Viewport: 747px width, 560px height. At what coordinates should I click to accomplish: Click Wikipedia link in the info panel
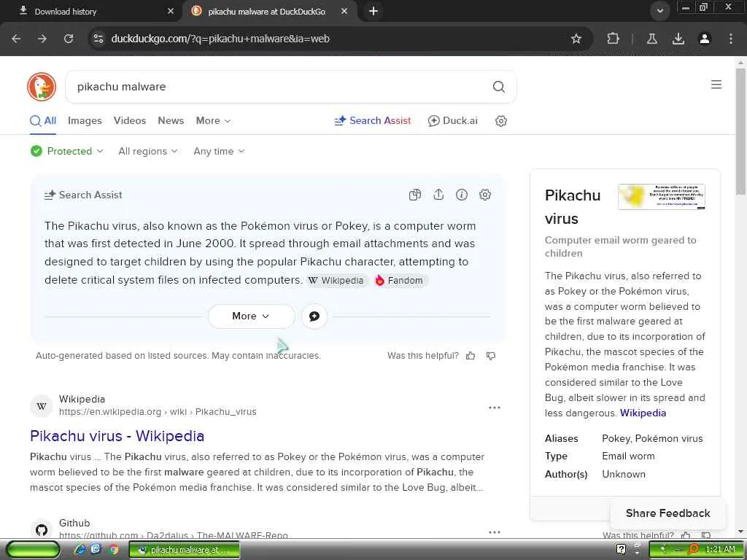pos(643,413)
